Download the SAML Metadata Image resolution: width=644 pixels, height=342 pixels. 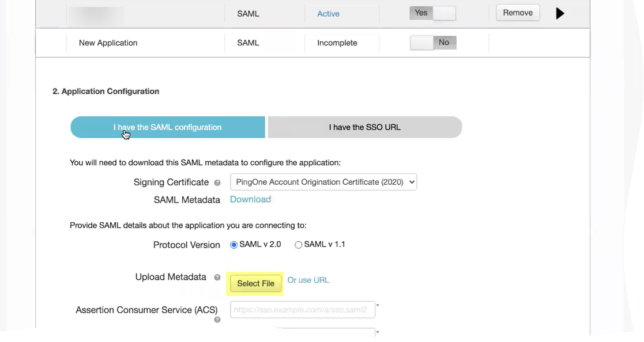(x=250, y=199)
